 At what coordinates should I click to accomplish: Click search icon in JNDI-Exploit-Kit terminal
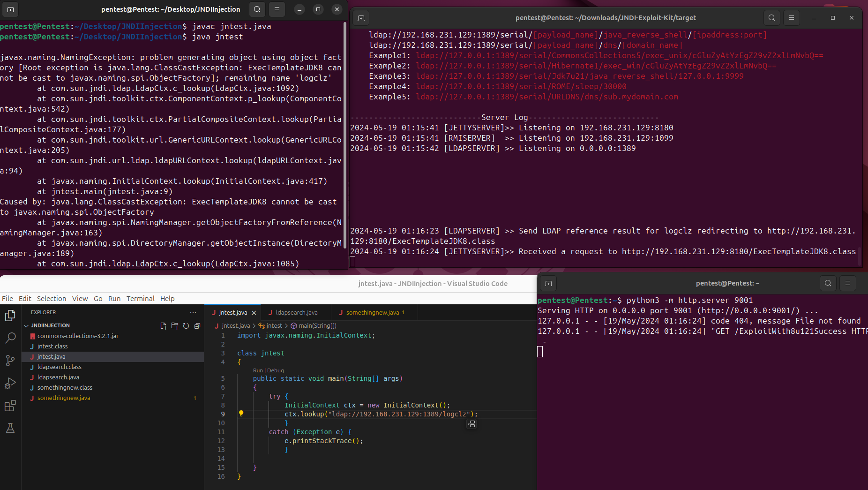coord(772,18)
